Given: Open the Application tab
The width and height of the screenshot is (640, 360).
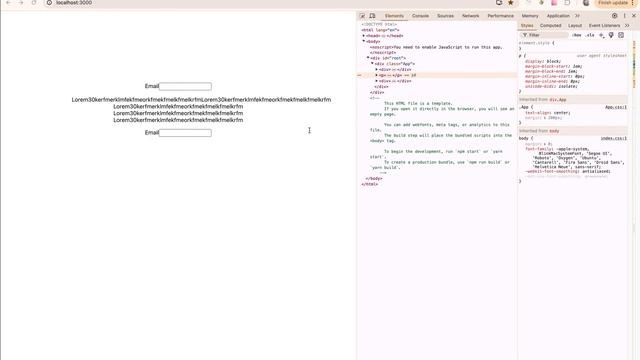Looking at the screenshot, I should point(558,16).
